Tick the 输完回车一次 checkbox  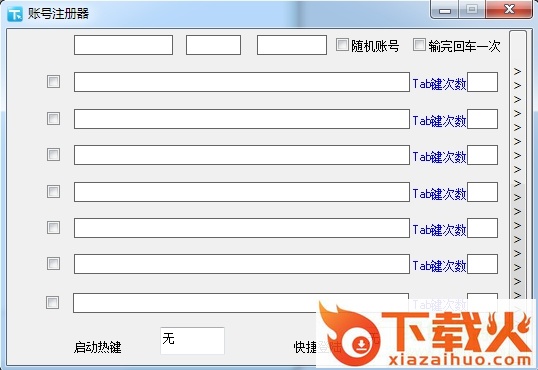pyautogui.click(x=419, y=45)
